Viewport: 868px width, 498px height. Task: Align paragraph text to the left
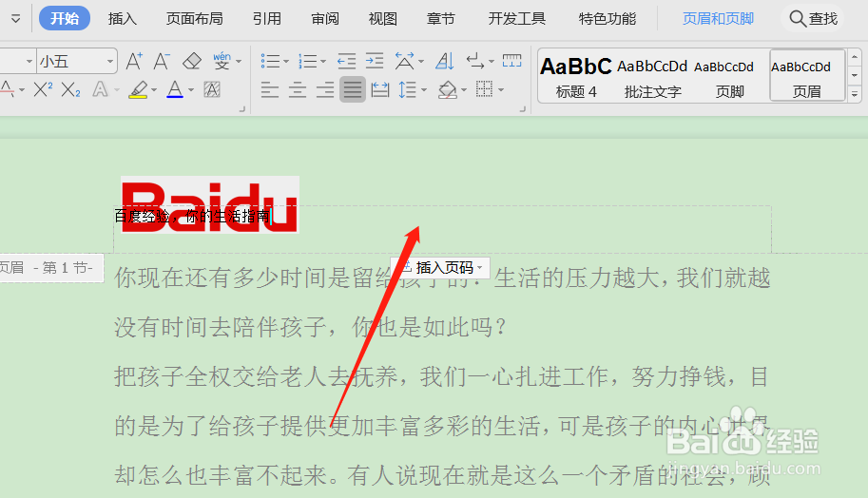click(270, 89)
